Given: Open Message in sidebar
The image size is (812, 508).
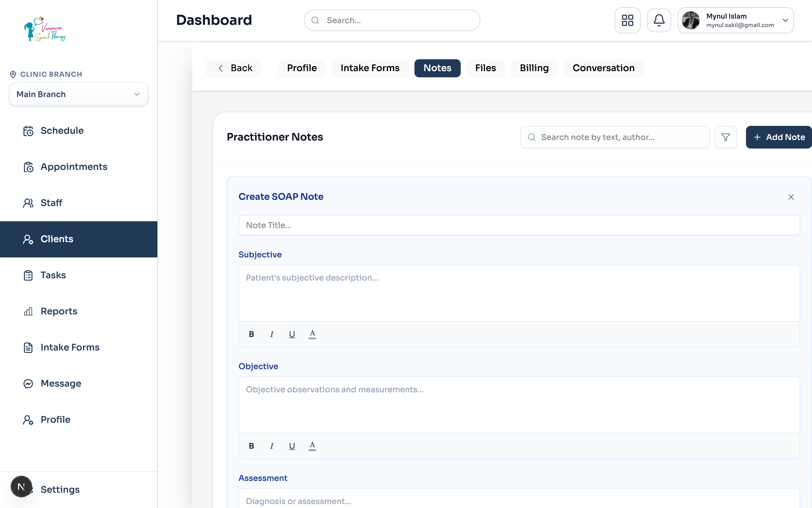Looking at the screenshot, I should click(x=78, y=384).
